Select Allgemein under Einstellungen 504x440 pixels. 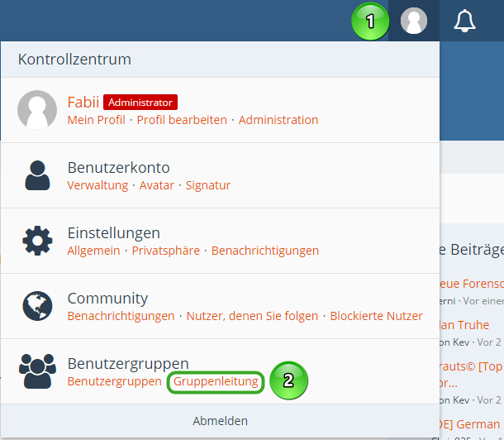click(x=93, y=251)
